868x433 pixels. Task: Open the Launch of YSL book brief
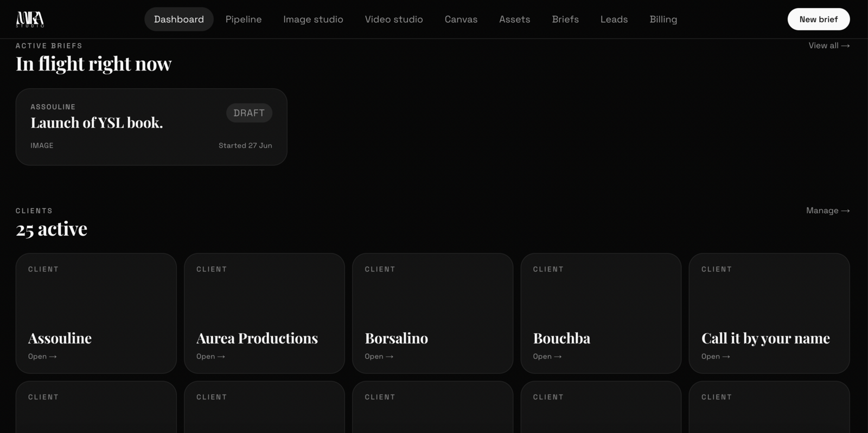pyautogui.click(x=151, y=127)
